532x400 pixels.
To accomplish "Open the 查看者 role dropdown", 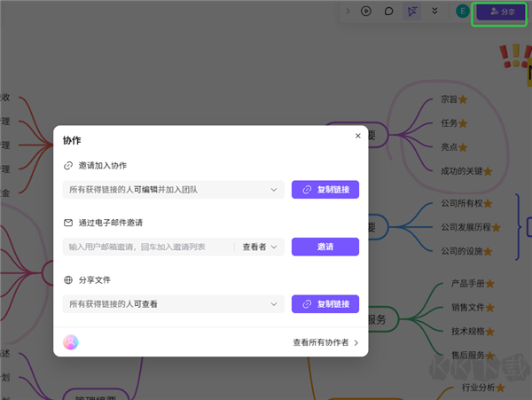I will (261, 247).
